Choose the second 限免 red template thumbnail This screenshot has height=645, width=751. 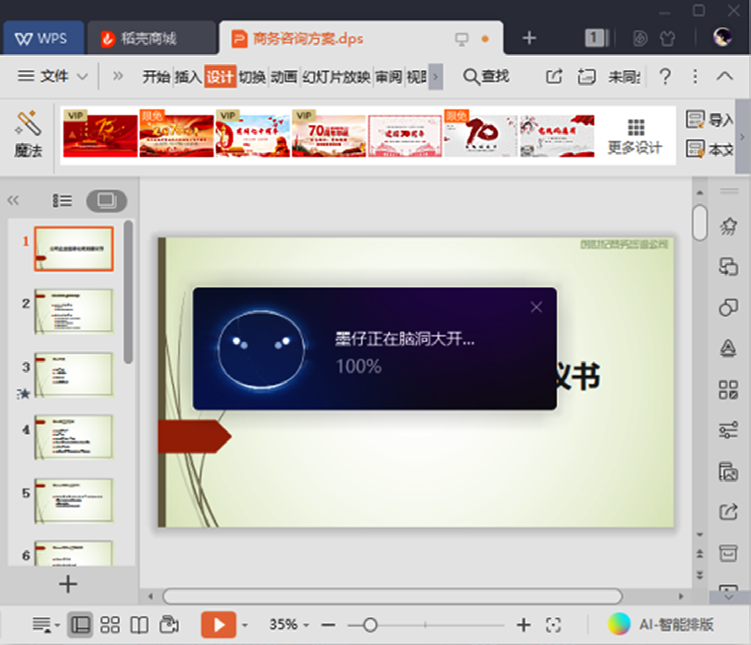pos(176,134)
